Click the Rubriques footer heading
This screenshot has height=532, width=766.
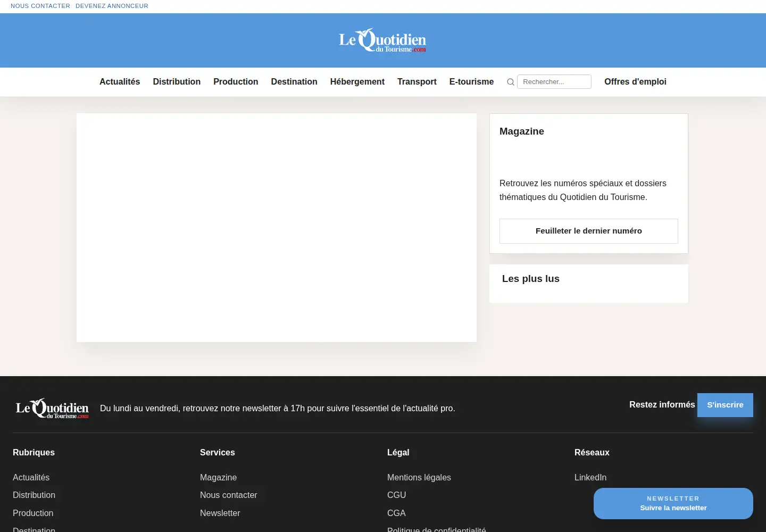click(x=34, y=452)
